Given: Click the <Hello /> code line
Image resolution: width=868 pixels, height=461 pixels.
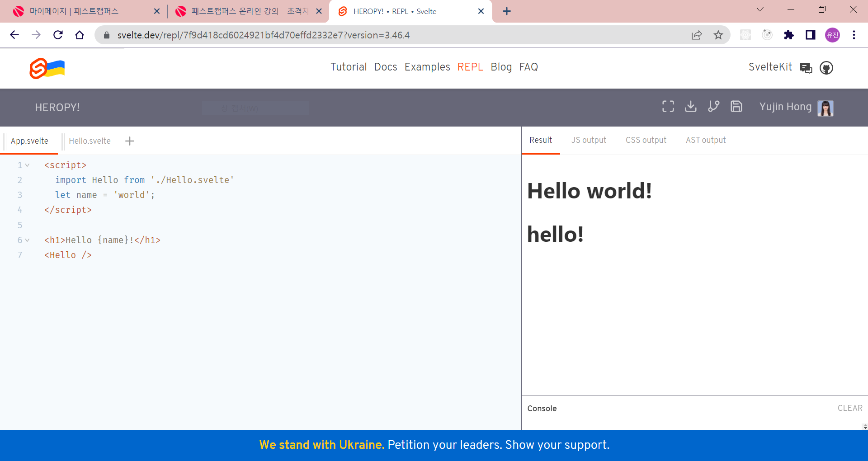Looking at the screenshot, I should 68,255.
